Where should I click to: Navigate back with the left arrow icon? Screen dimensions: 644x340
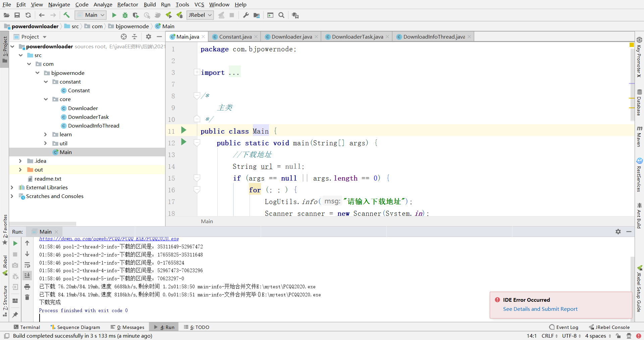(x=42, y=15)
